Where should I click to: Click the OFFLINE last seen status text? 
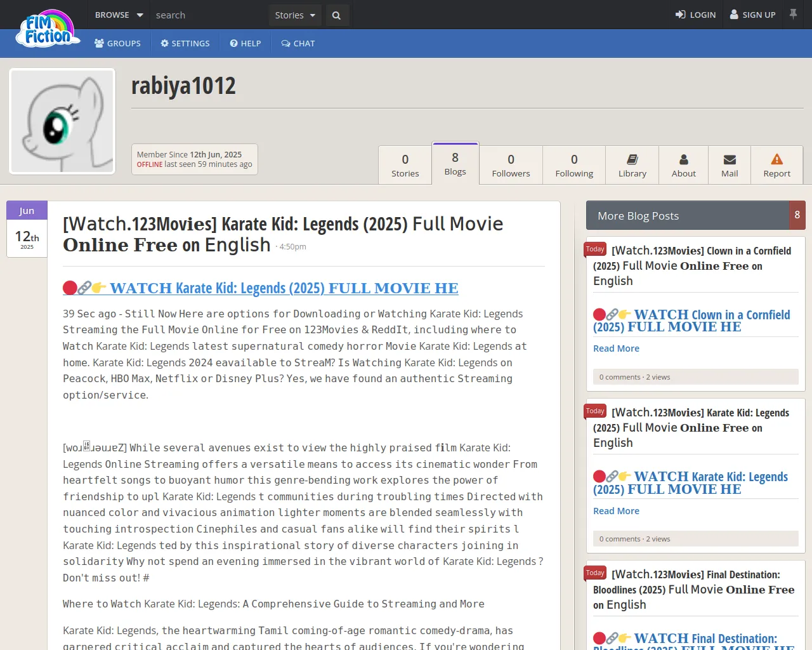[194, 164]
